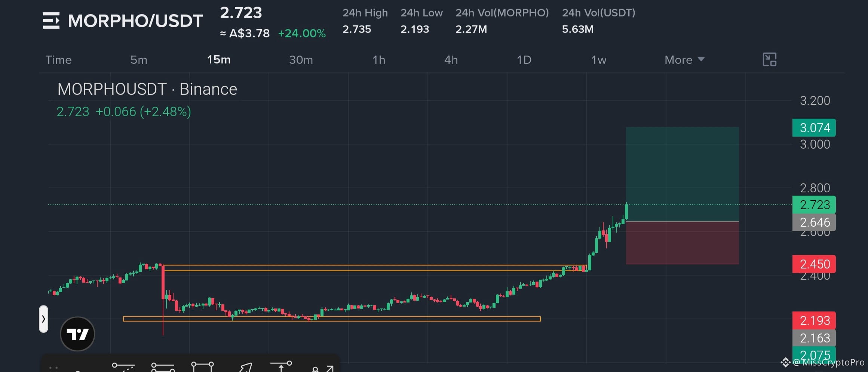
Task: Click the 3.000 price scale label
Action: coord(815,145)
